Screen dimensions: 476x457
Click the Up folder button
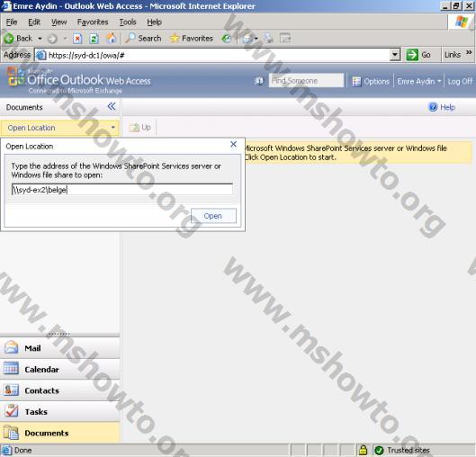(140, 128)
